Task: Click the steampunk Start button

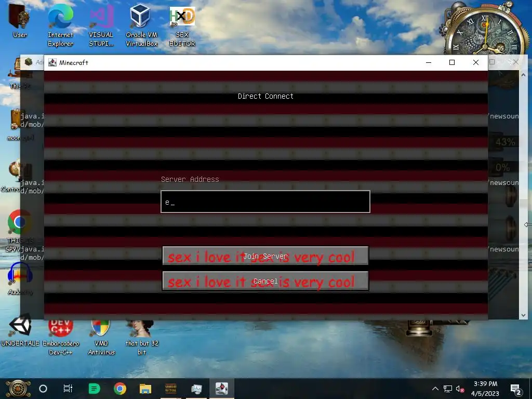Action: click(x=18, y=389)
